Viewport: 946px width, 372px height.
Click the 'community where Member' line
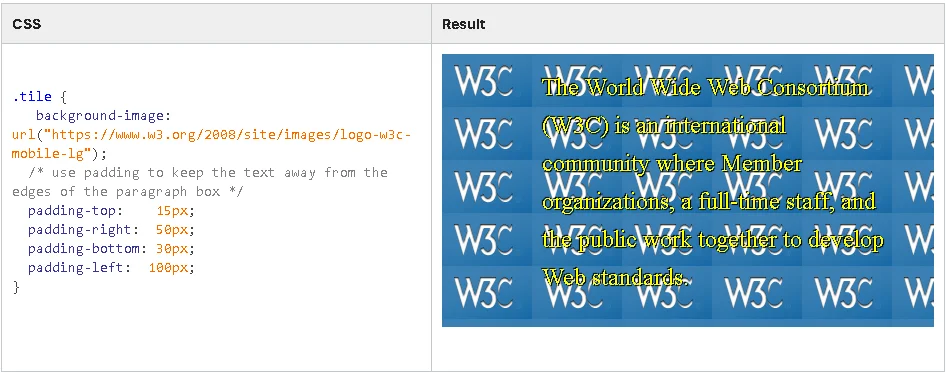click(x=672, y=163)
